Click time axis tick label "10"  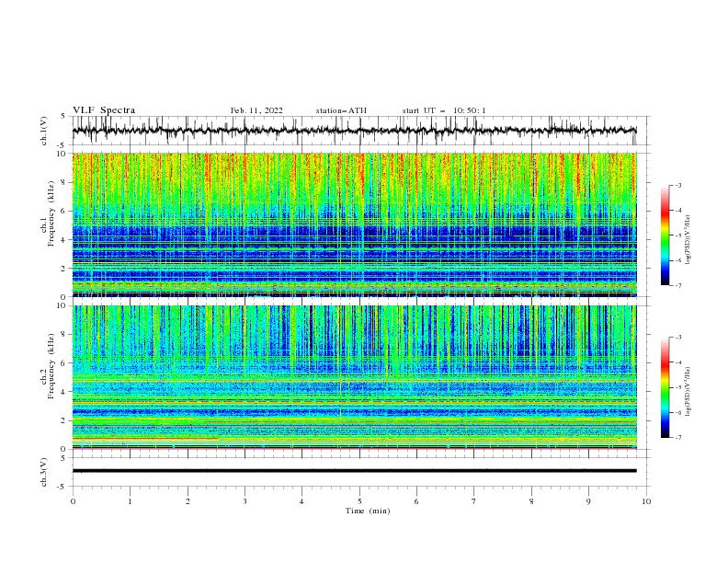[646, 501]
